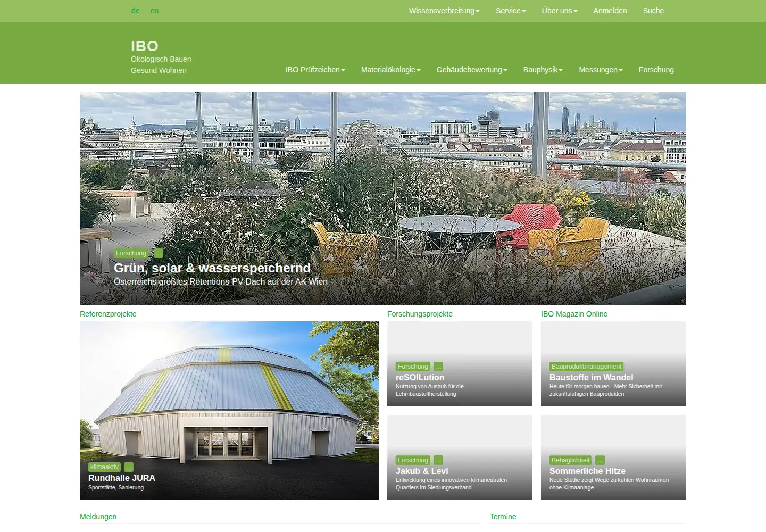Open the Referenzprojekte section heading
The width and height of the screenshot is (766, 532).
(108, 314)
